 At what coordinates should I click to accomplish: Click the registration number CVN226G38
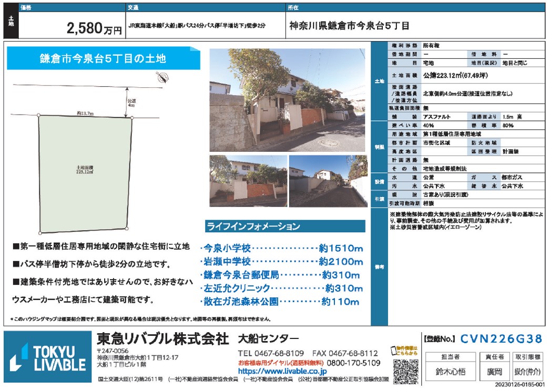pos(501,338)
